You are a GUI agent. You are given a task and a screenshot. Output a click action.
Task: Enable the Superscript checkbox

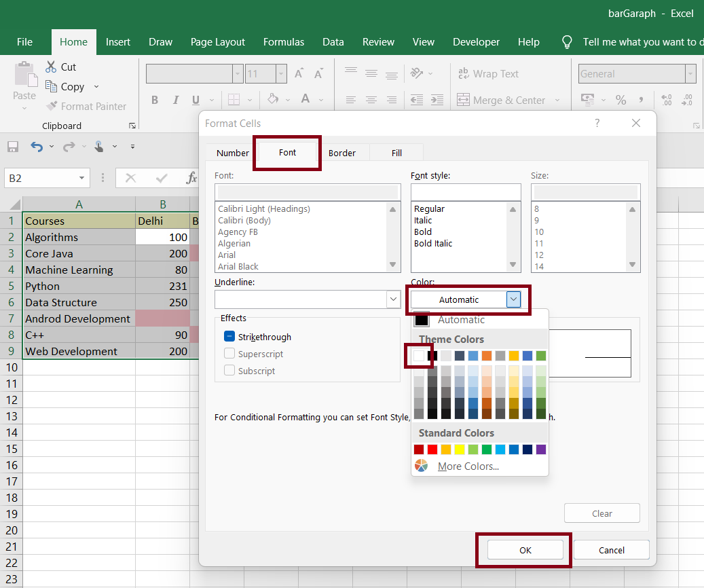coord(229,354)
